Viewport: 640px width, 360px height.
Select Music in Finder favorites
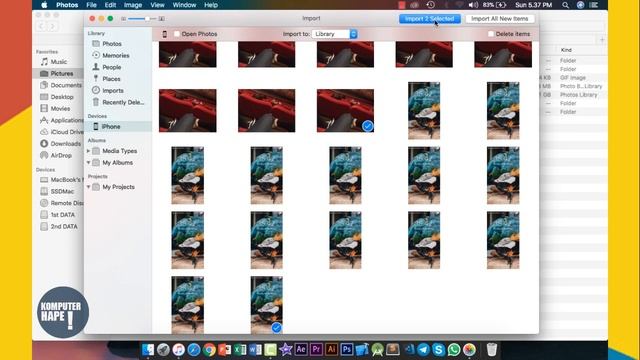tap(53, 62)
